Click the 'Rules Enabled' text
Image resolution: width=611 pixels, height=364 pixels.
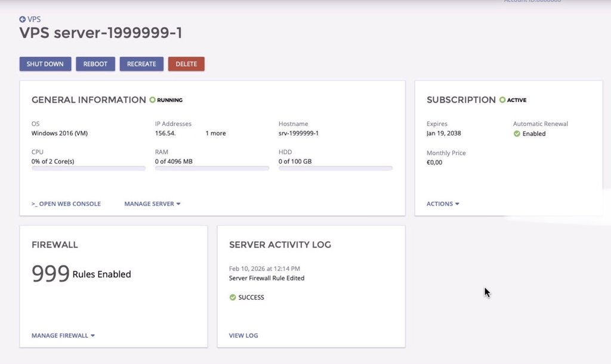click(x=101, y=274)
